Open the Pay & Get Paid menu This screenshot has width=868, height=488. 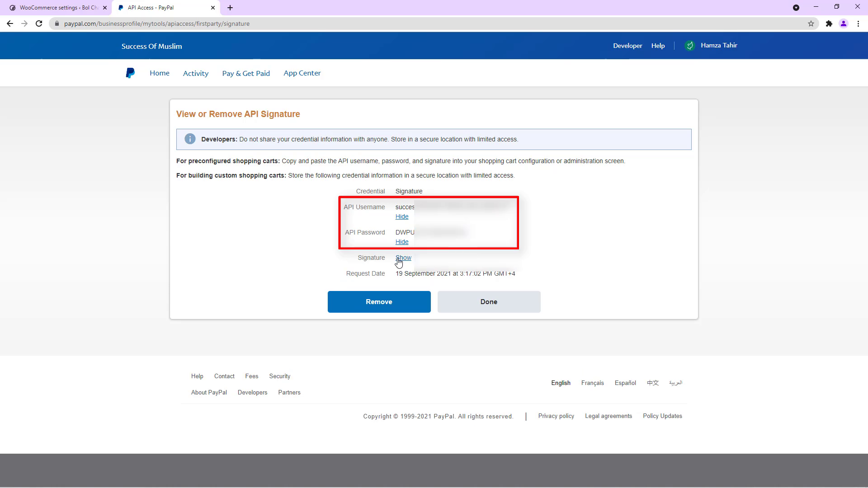pyautogui.click(x=246, y=73)
